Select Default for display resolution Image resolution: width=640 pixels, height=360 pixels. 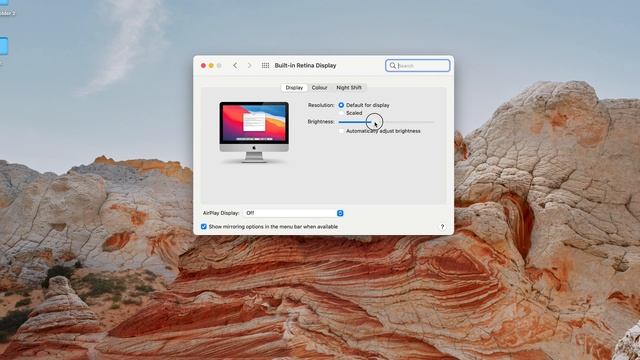[341, 105]
